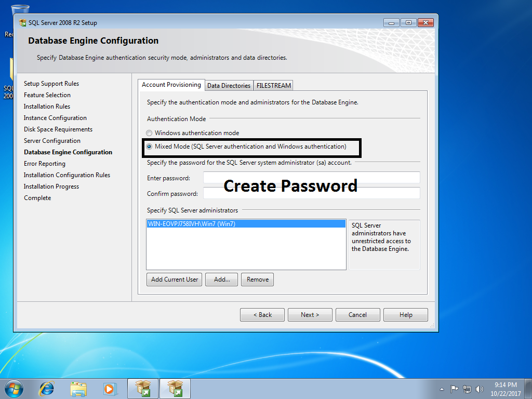Click Installation Progress step
This screenshot has width=532, height=399.
point(51,187)
